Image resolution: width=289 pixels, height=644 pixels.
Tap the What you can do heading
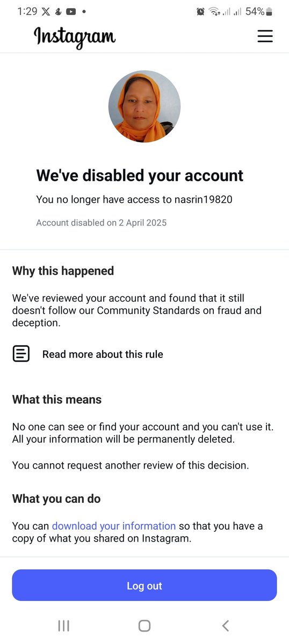coord(56,499)
